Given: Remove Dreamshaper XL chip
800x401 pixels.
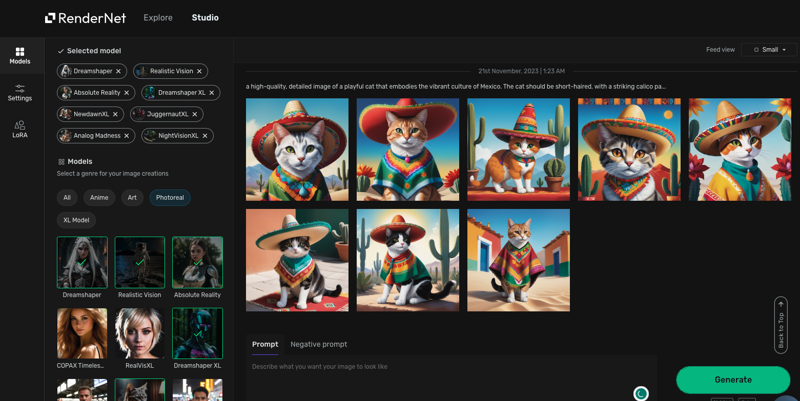Looking at the screenshot, I should pos(212,93).
